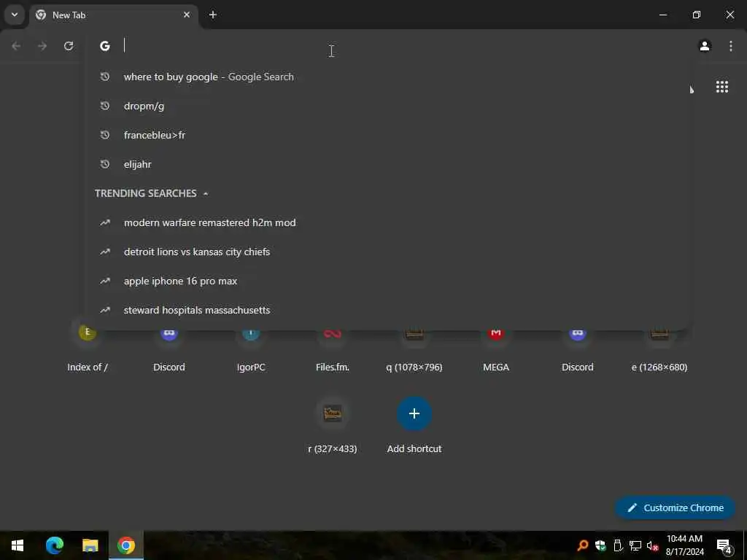Select 'steward hospitals massachusetts' trend
747x560 pixels.
tap(388, 309)
